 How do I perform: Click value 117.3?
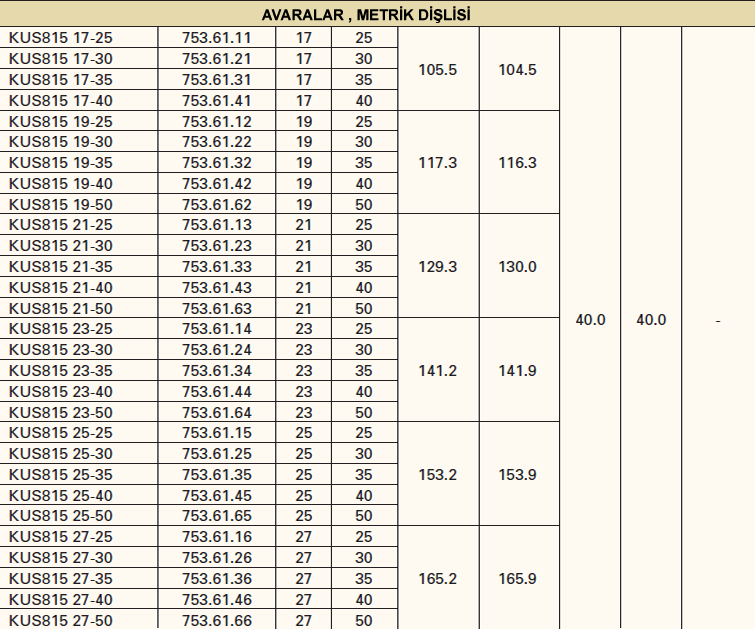point(437,163)
